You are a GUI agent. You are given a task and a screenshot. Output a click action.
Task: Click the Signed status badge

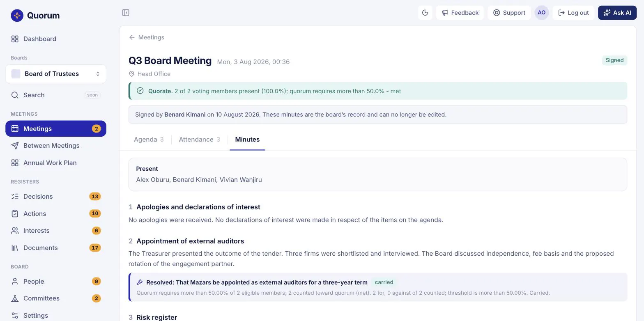(x=614, y=60)
